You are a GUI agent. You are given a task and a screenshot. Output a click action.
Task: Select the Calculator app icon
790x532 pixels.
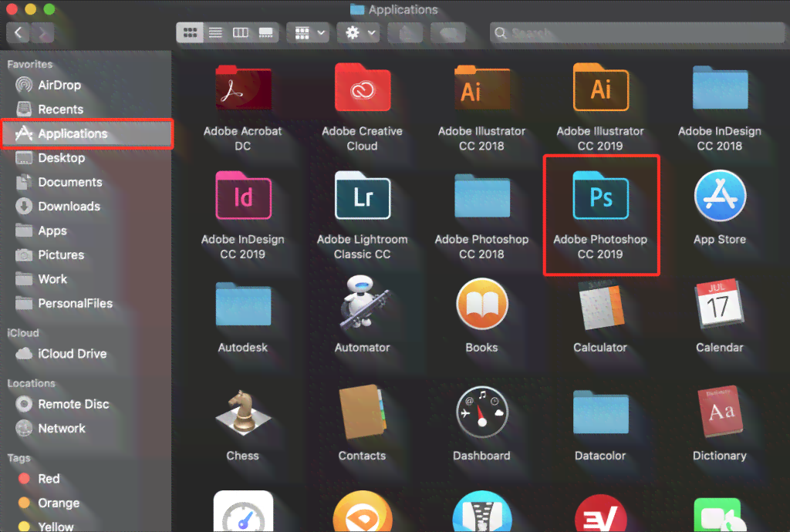600,305
